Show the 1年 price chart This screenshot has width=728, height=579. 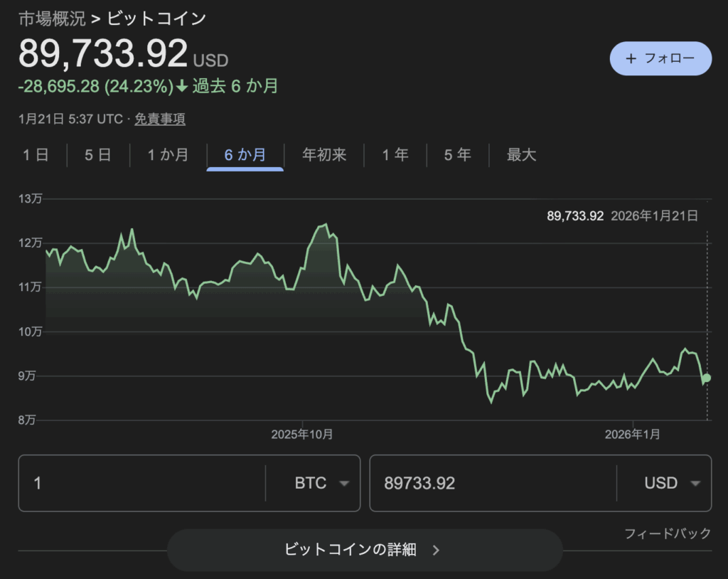[x=395, y=155]
